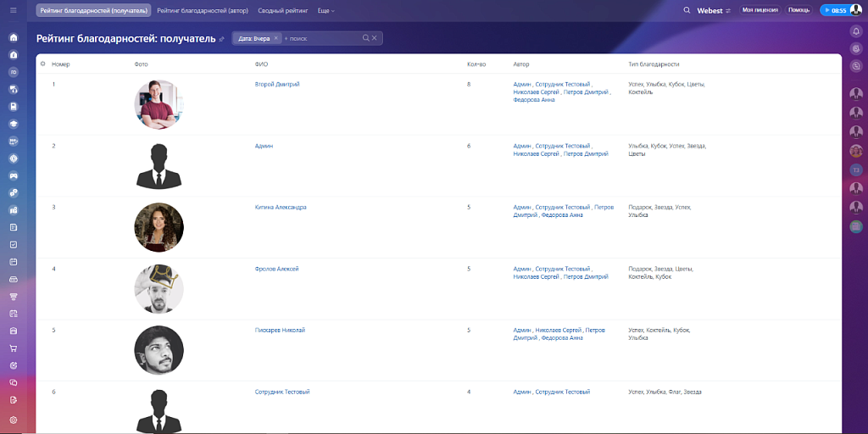Click the magnifier icon next to Webest

(687, 10)
